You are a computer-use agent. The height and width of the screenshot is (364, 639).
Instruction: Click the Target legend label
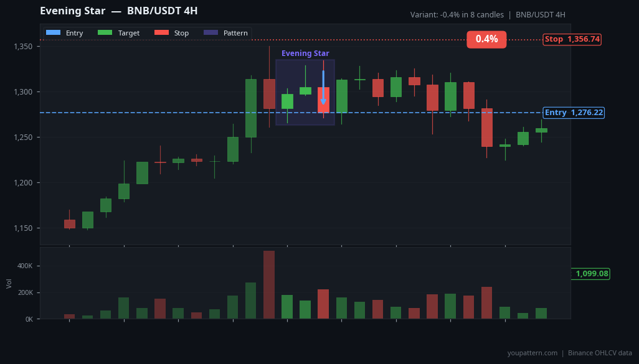click(129, 33)
